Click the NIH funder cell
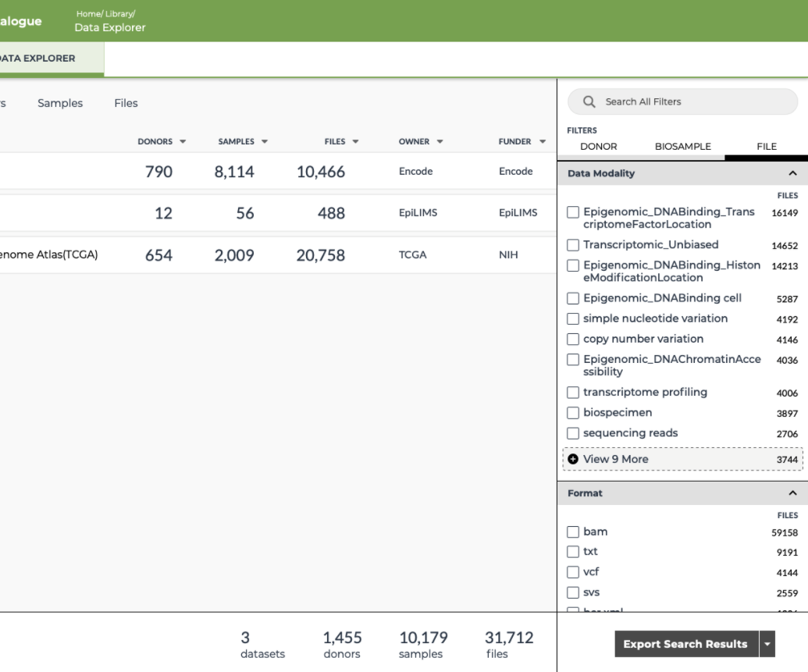The image size is (808, 672). coord(508,254)
